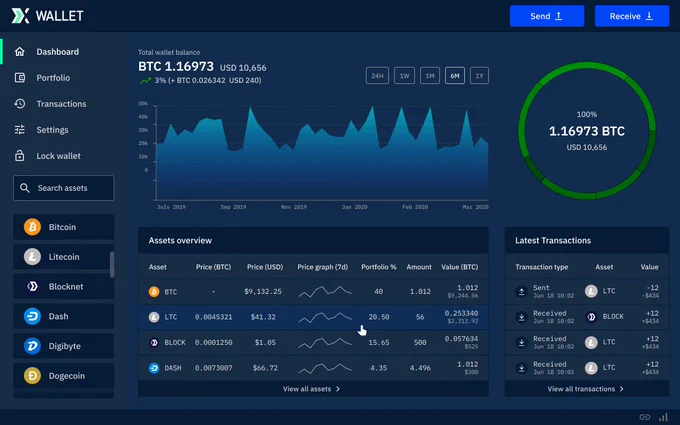Click the XWallet logo icon
Viewport: 680px width, 425px height.
tap(20, 16)
